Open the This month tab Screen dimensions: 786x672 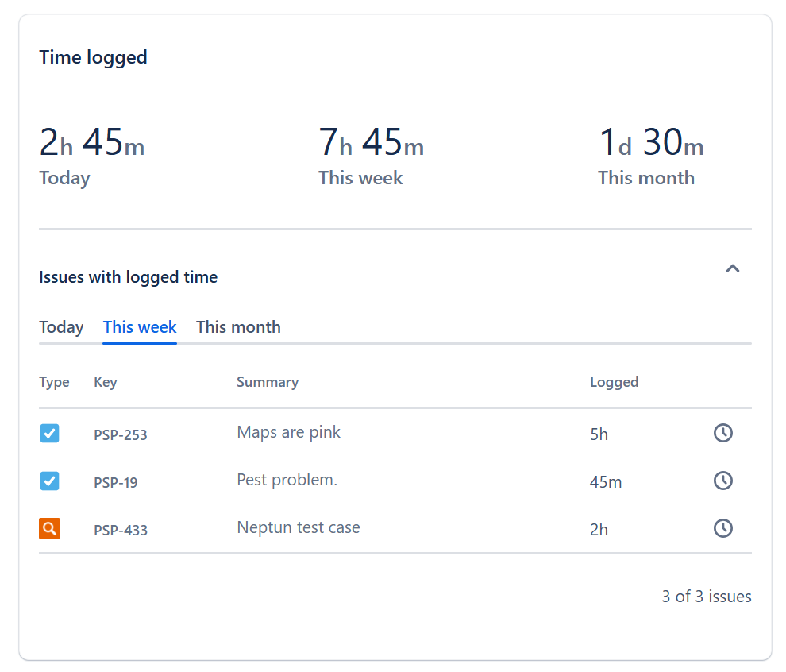tap(238, 326)
